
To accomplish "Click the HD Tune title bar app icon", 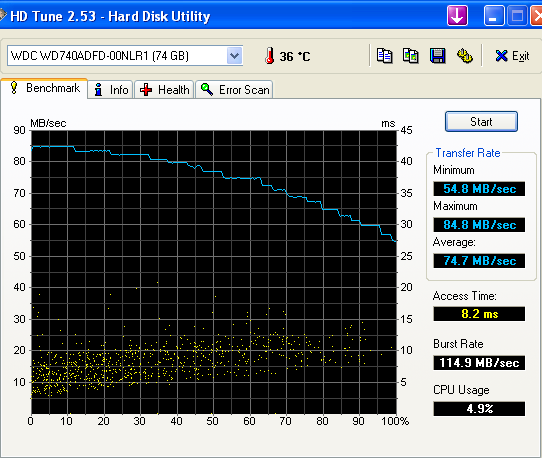I will coord(3,15).
